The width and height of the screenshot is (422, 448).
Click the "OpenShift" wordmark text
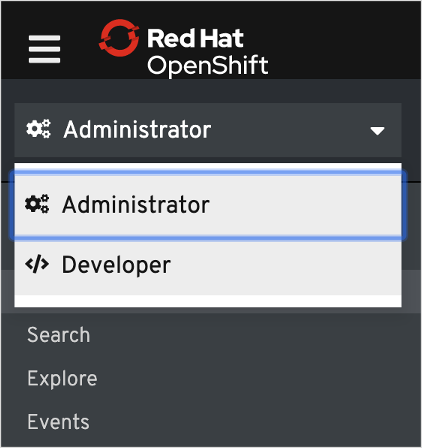click(208, 66)
